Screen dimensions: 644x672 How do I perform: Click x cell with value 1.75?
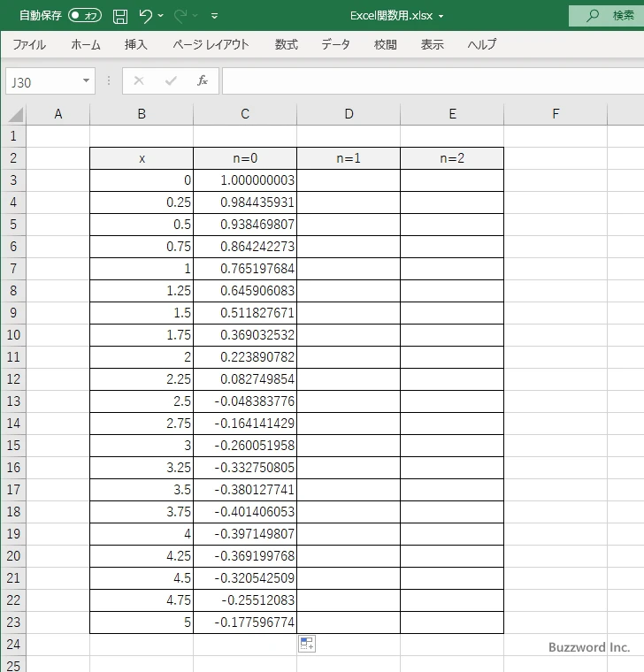tap(142, 335)
